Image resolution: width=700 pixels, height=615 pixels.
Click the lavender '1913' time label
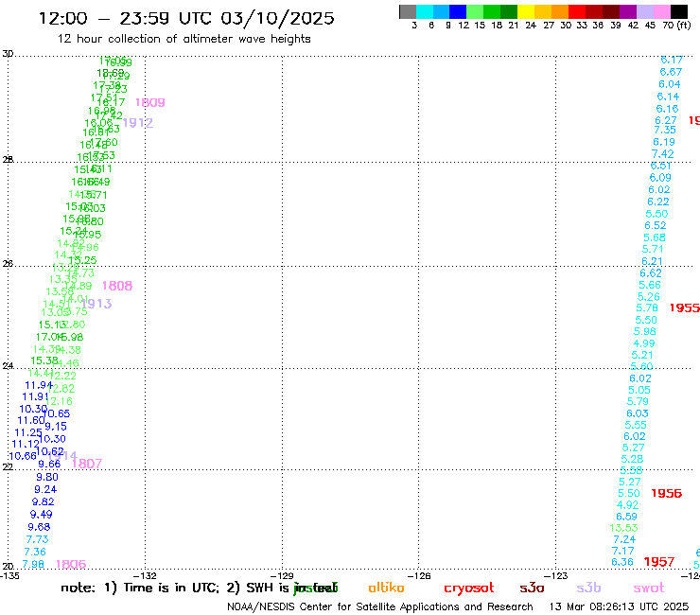coord(96,304)
